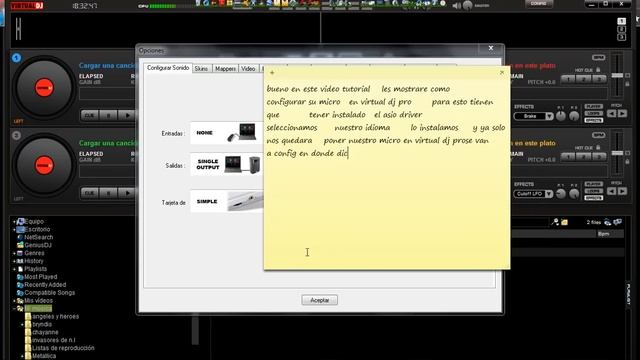The height and width of the screenshot is (360, 640).
Task: Nudge deck 1 pitch bend left
Action: point(611,114)
